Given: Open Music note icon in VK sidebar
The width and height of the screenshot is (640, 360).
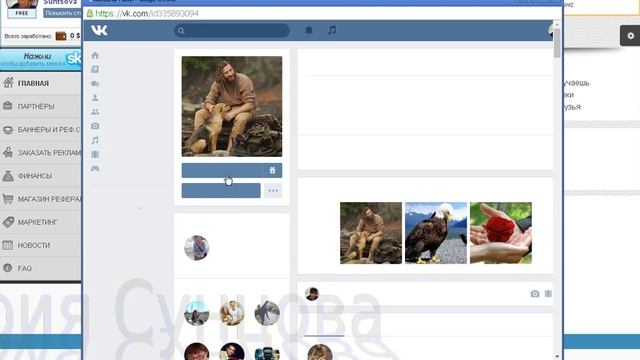Looking at the screenshot, I should 95,140.
